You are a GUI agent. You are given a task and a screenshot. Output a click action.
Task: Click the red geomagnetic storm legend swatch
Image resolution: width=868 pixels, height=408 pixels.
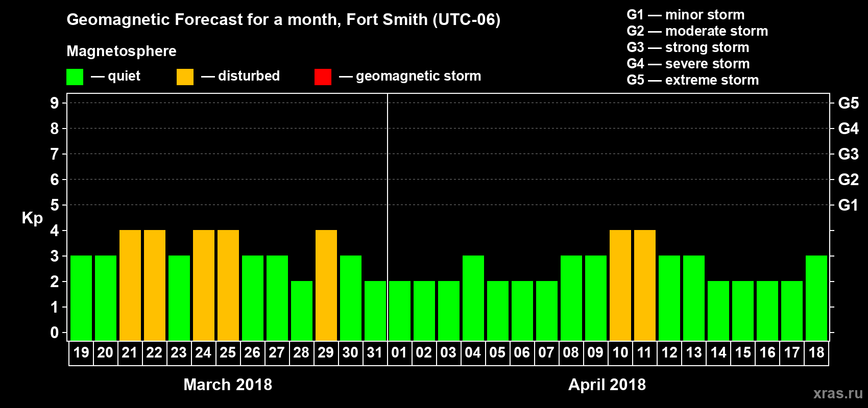(323, 77)
